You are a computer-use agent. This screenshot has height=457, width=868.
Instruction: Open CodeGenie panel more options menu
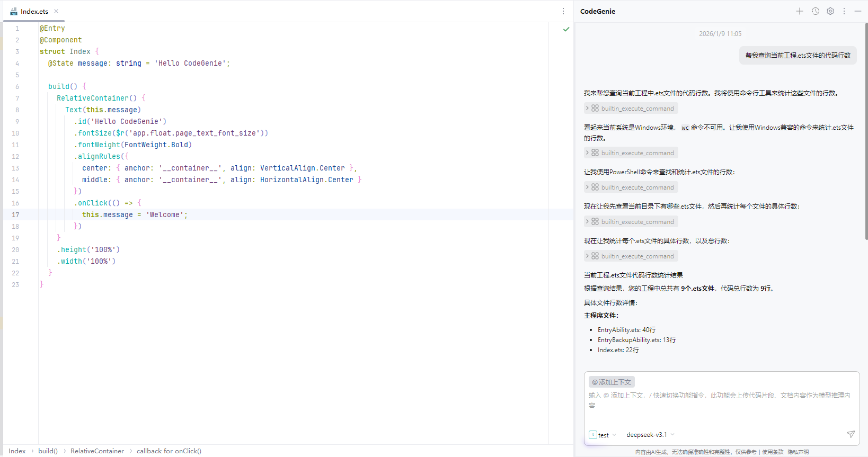(844, 11)
